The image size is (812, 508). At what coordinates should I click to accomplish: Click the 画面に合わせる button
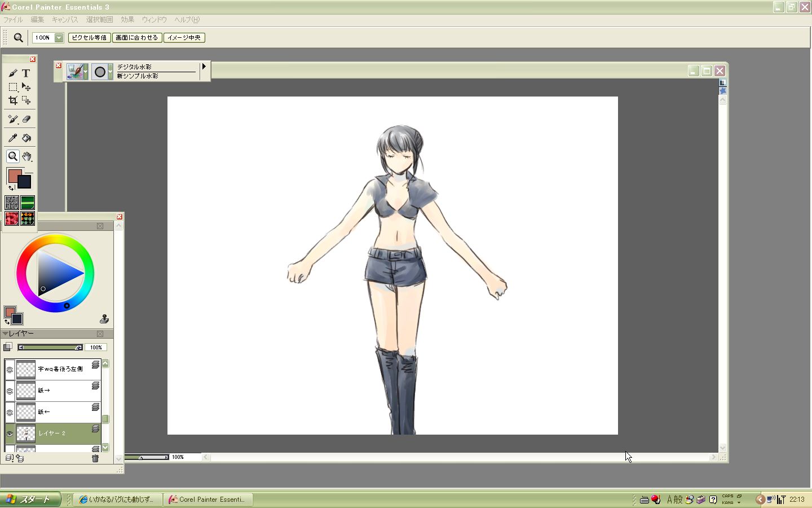coord(136,38)
